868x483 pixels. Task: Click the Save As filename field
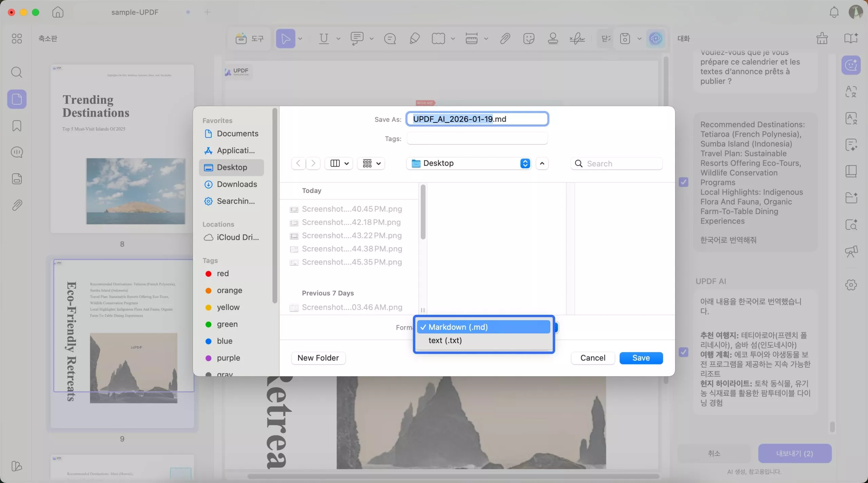point(477,119)
